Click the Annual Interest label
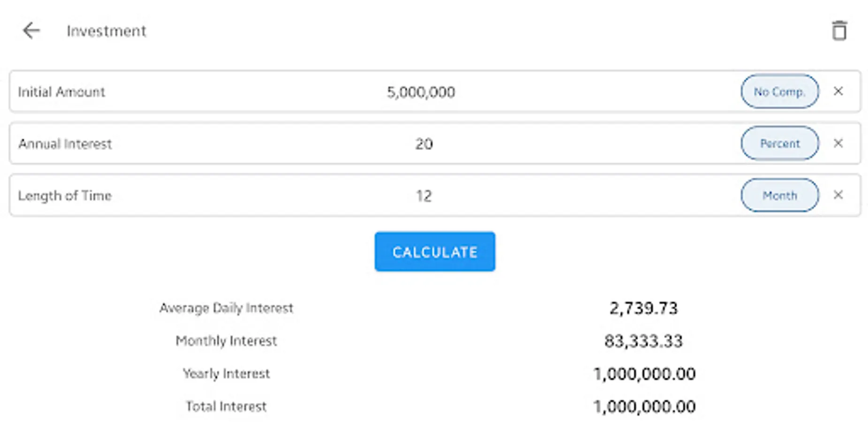Image resolution: width=868 pixels, height=422 pixels. click(x=65, y=144)
